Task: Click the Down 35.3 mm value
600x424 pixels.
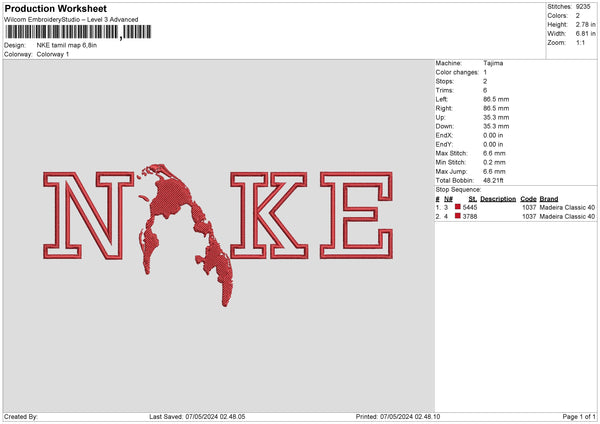Action: 496,126
